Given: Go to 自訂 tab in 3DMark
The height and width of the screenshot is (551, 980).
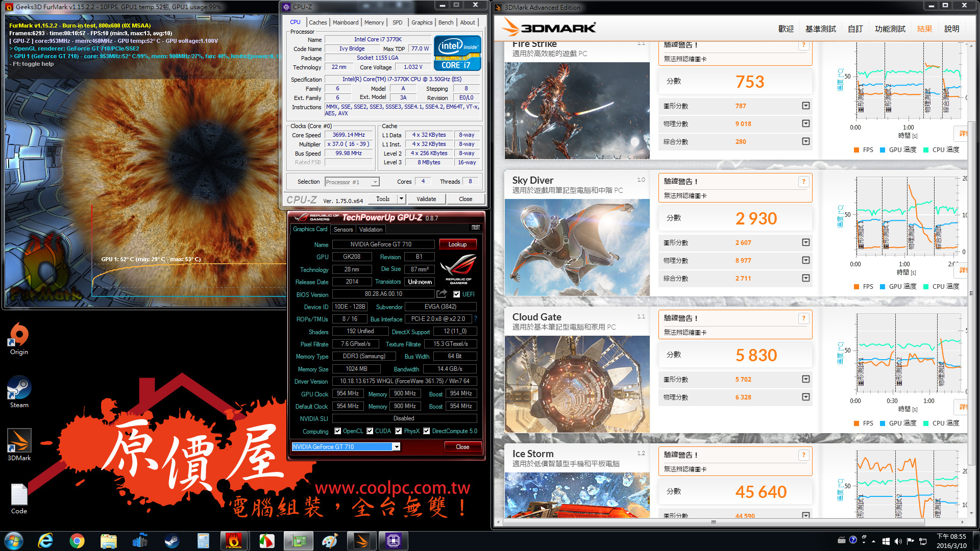Looking at the screenshot, I should (x=855, y=29).
